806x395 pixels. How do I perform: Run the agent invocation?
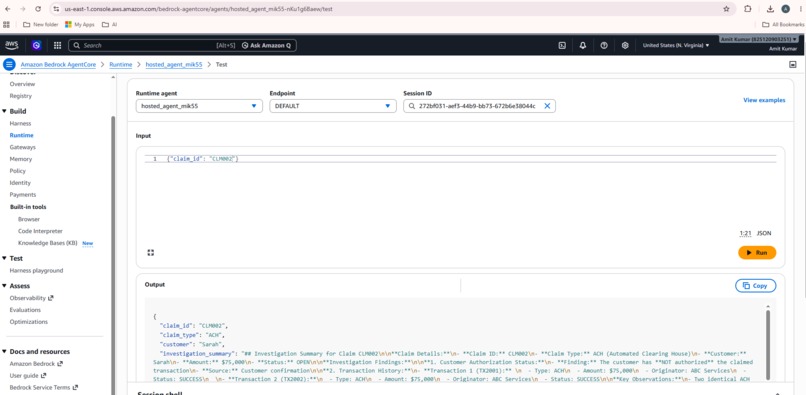757,253
